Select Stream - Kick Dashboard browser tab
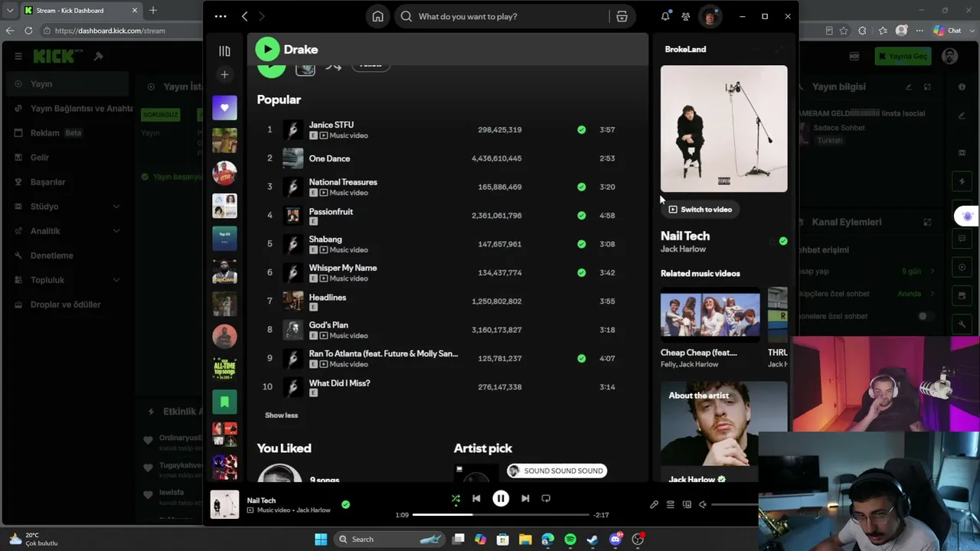 (80, 11)
